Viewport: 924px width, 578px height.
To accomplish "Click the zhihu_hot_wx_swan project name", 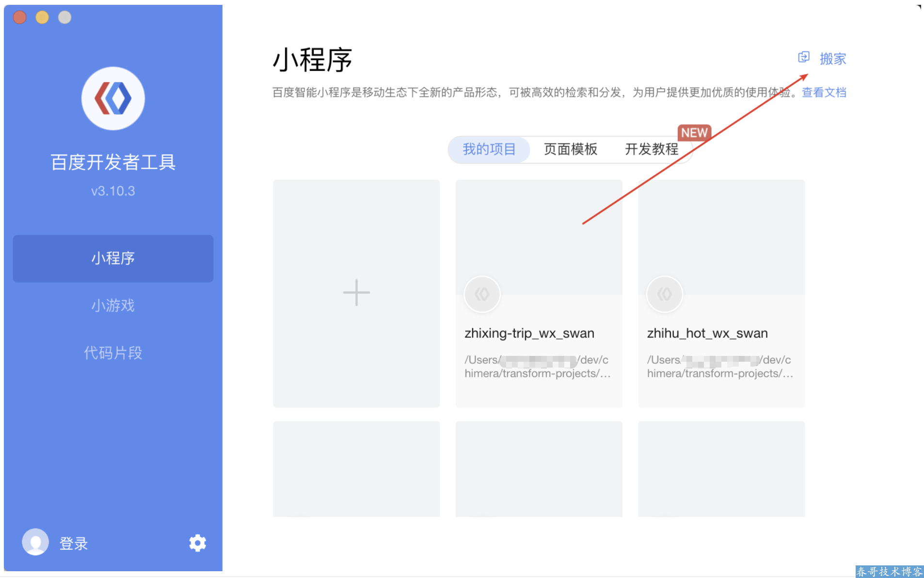I will coord(707,333).
